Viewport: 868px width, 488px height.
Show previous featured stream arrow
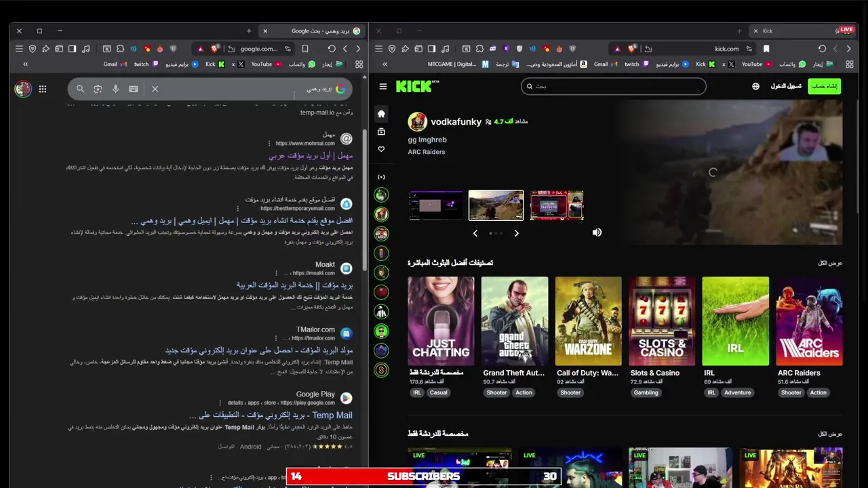click(475, 233)
